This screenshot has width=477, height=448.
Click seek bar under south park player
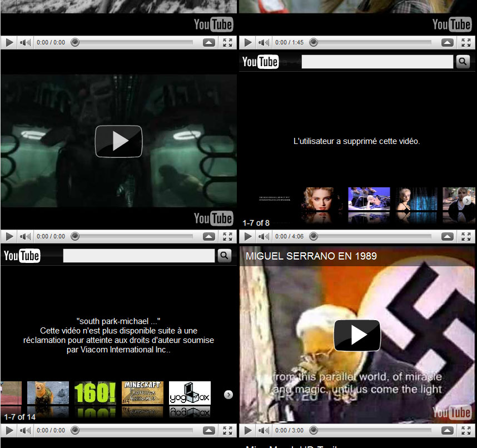pos(134,430)
